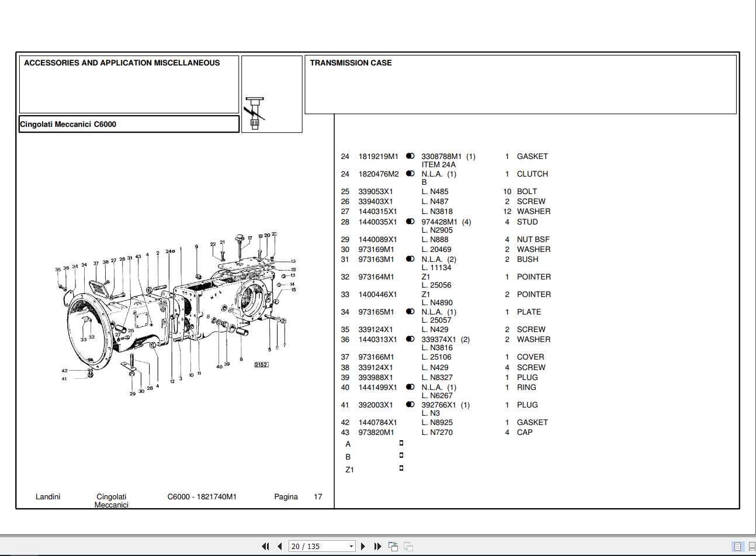The height and width of the screenshot is (556, 756).
Task: Jump to the last page
Action: click(376, 545)
